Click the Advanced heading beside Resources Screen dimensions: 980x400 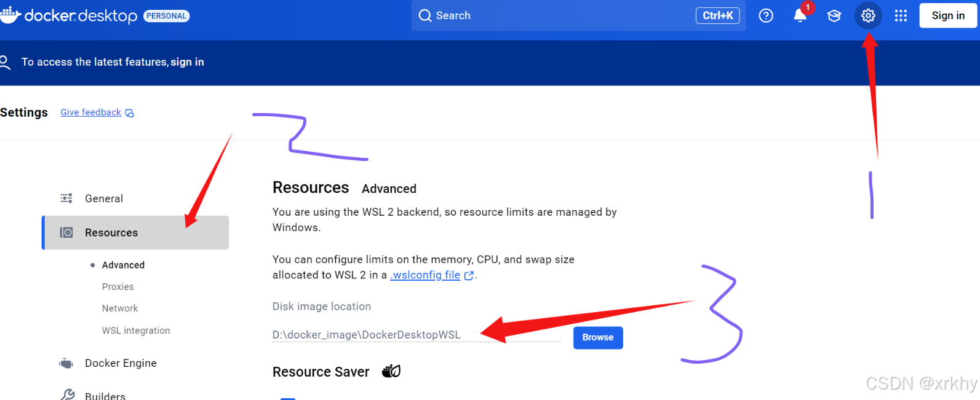click(x=389, y=189)
